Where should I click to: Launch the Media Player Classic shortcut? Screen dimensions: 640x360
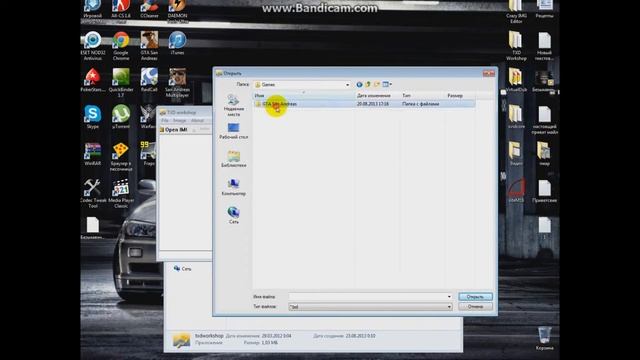click(121, 193)
